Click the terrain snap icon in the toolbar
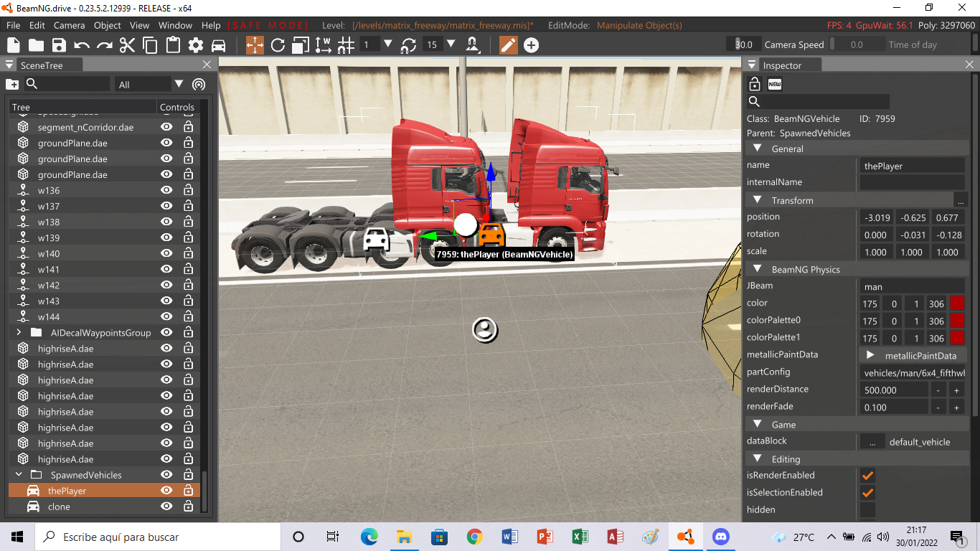 pyautogui.click(x=473, y=45)
